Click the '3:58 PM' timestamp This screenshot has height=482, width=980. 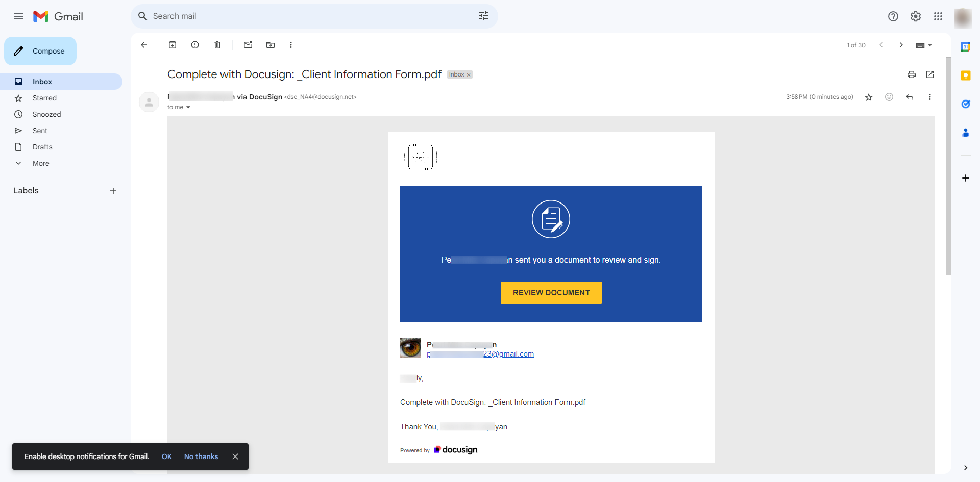[x=820, y=97]
